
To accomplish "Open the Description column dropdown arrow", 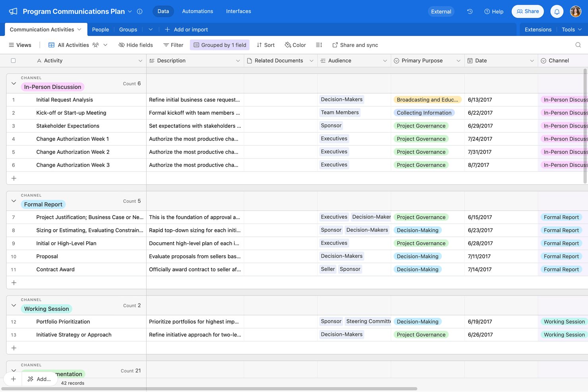I will pyautogui.click(x=238, y=61).
